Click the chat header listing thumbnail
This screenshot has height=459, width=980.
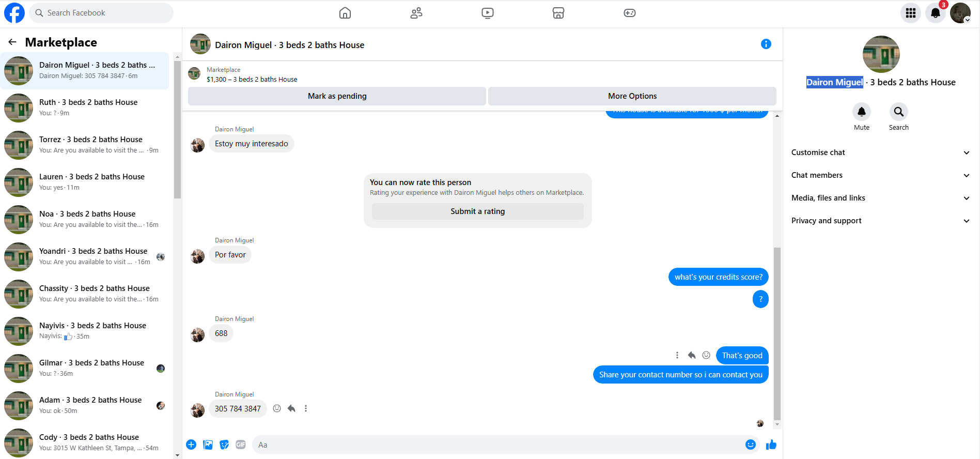(x=200, y=44)
